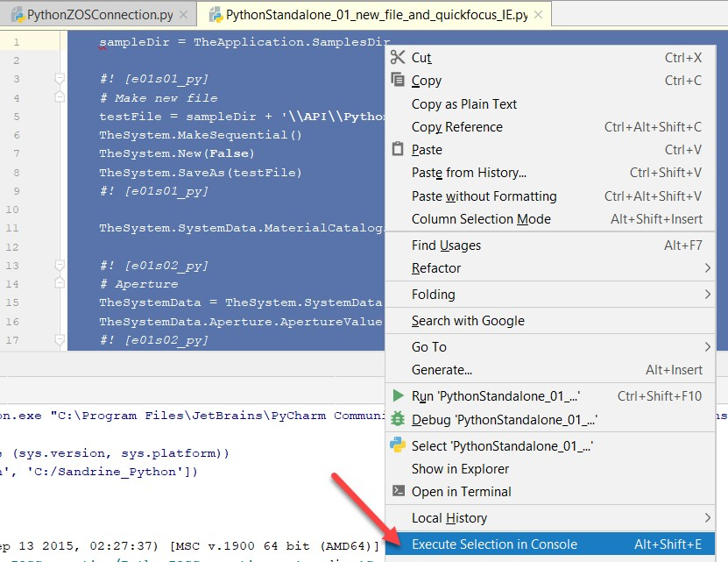Click TheSystem.SaveAs(testFile) line

click(x=201, y=173)
